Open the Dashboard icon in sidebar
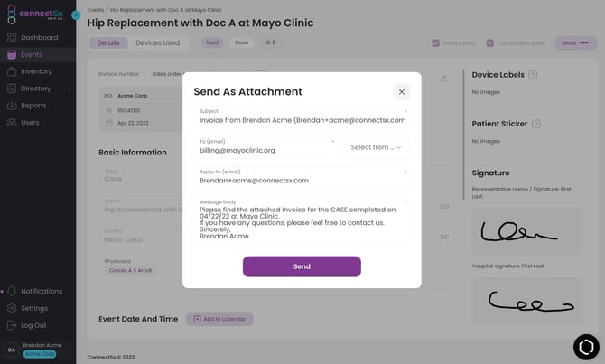Image resolution: width=605 pixels, height=364 pixels. click(12, 37)
